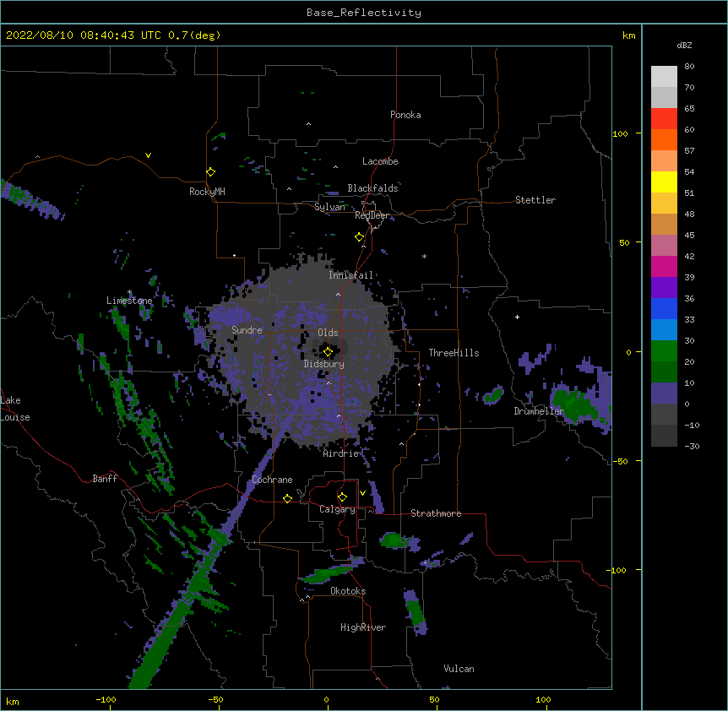
Task: Click the ThreeHills town label
Action: 454,353
